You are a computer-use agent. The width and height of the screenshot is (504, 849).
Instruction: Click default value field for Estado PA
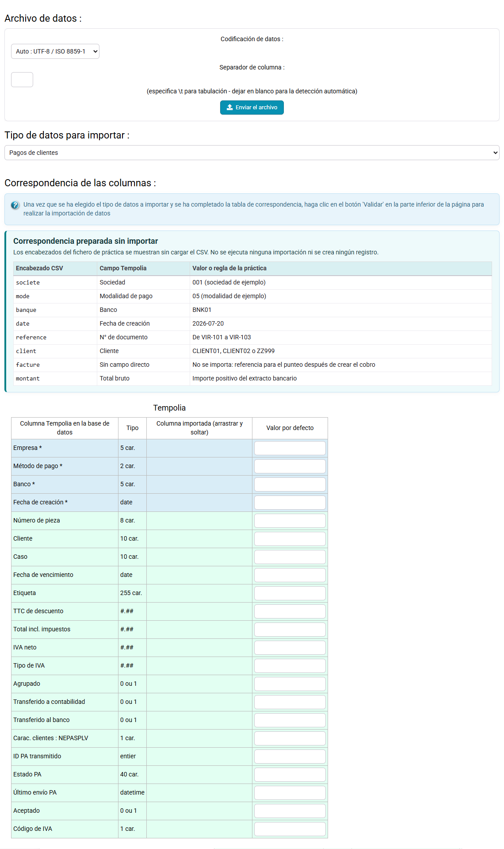click(x=290, y=775)
